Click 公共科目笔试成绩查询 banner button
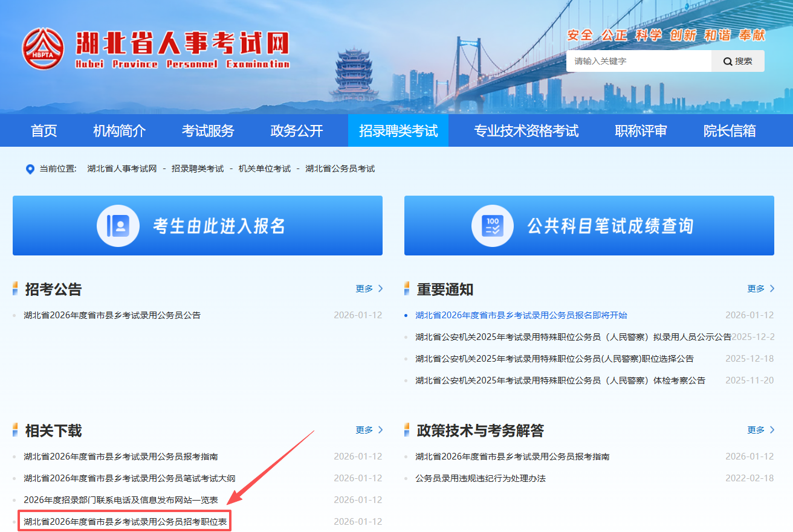 pyautogui.click(x=589, y=226)
